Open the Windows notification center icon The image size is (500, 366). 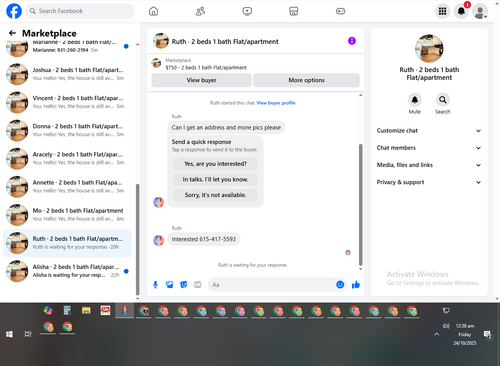click(488, 334)
